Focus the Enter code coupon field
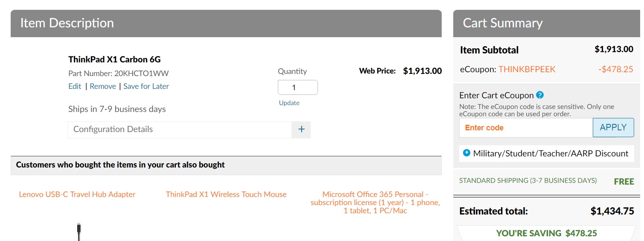 526,128
